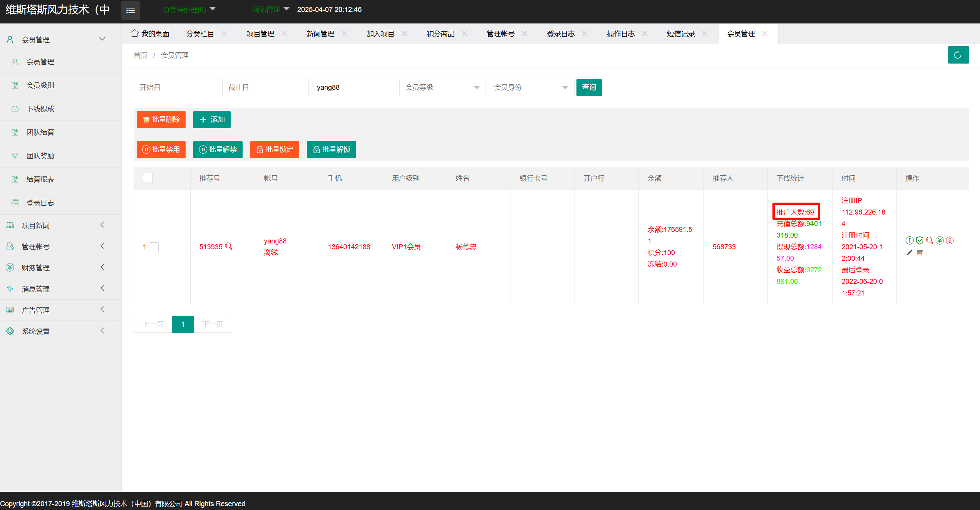Close the 操作日志 tab
This screenshot has width=980, height=510.
pyautogui.click(x=645, y=34)
